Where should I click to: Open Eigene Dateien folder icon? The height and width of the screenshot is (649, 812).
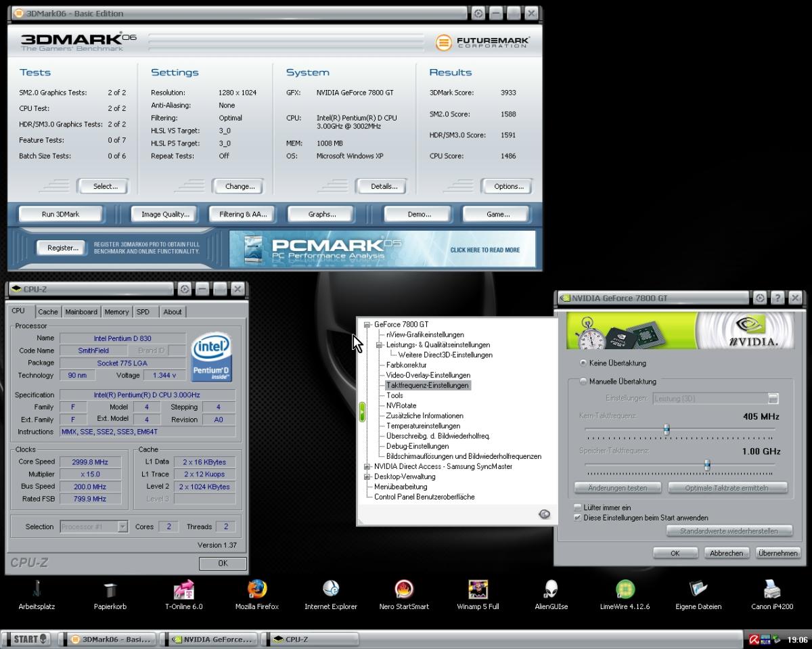[698, 594]
